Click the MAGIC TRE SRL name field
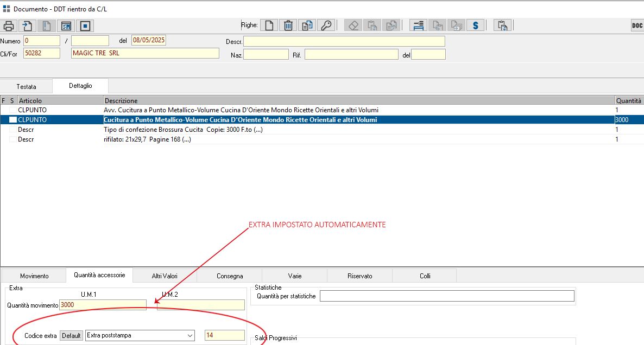Viewport: 644px width, 345px height. [145, 53]
